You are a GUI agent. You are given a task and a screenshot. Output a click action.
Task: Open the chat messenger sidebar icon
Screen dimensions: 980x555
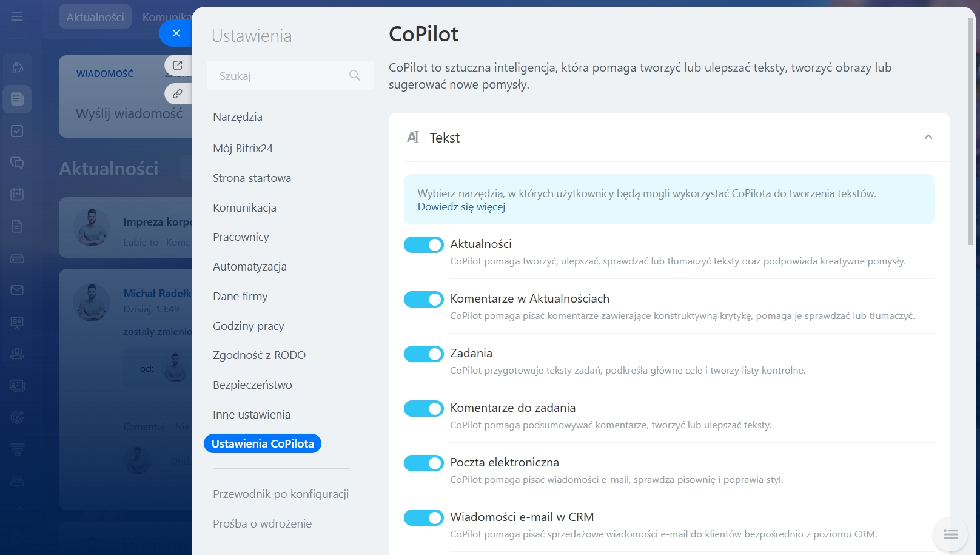pos(17,163)
